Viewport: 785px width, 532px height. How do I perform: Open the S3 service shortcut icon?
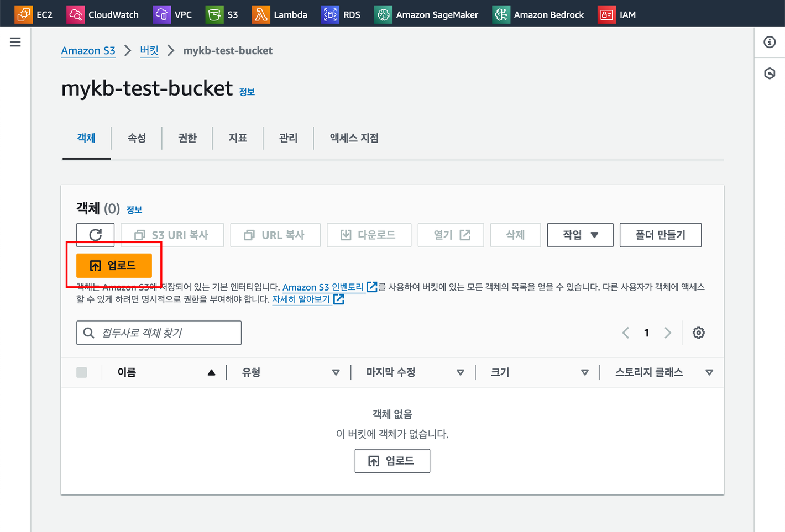(214, 14)
